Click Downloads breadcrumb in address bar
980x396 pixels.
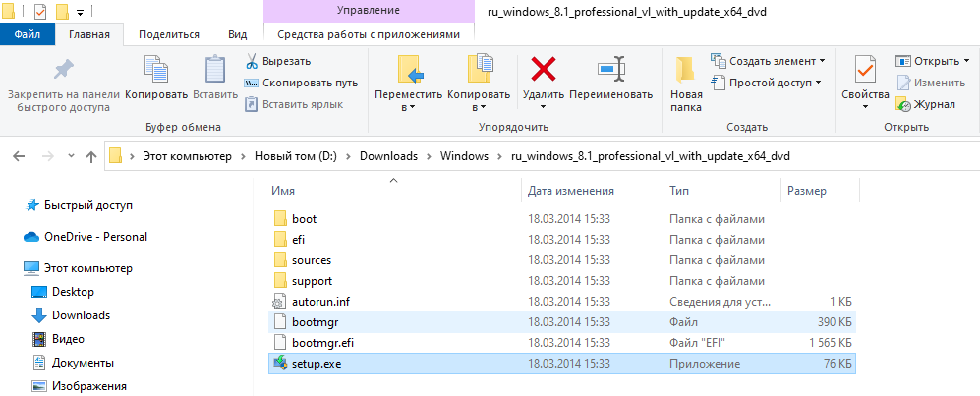[x=388, y=156]
